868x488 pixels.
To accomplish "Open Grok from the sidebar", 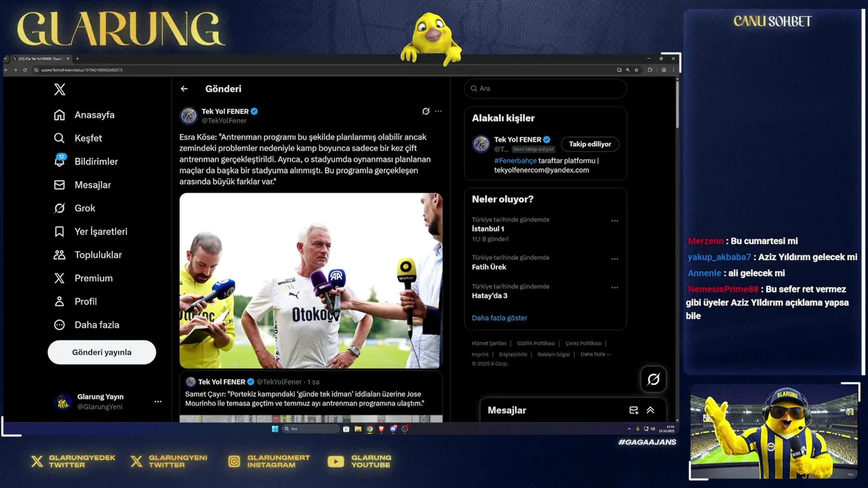I will click(x=75, y=208).
